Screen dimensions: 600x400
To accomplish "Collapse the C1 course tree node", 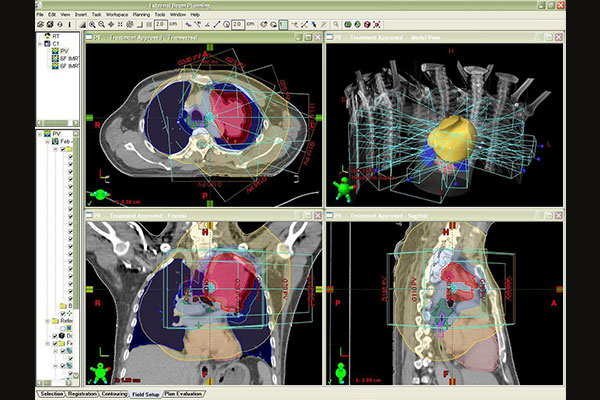I will tap(41, 43).
